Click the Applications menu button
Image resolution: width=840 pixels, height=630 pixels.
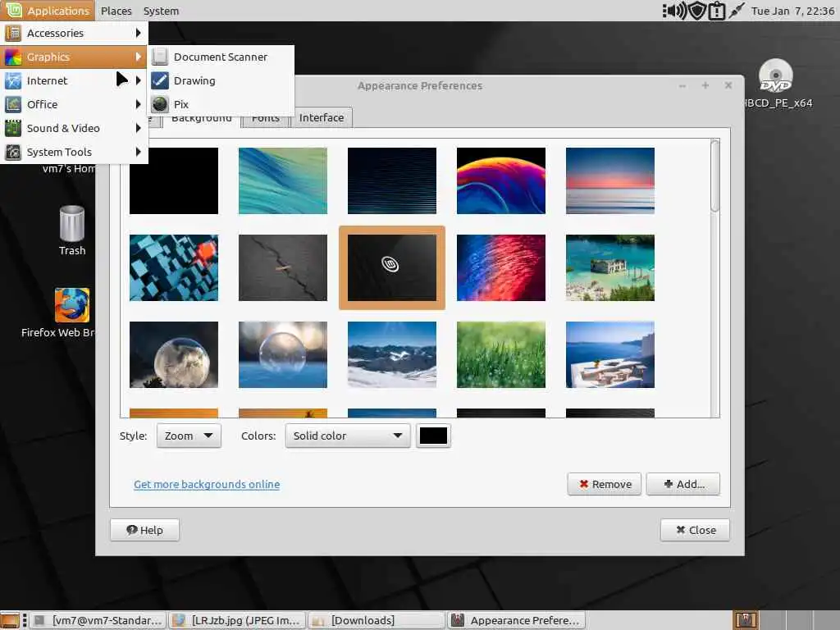click(48, 11)
